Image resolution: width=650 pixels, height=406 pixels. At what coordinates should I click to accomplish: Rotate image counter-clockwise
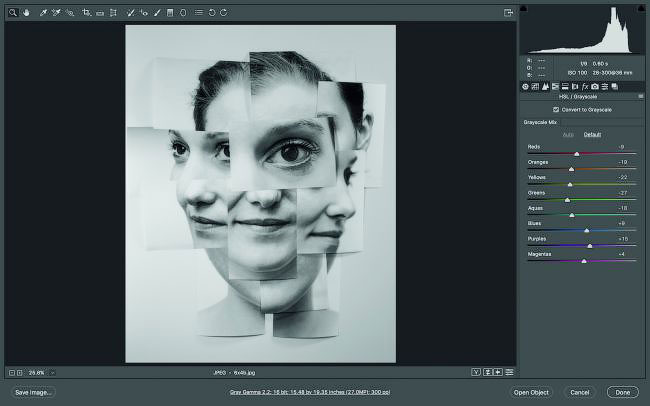(x=212, y=13)
